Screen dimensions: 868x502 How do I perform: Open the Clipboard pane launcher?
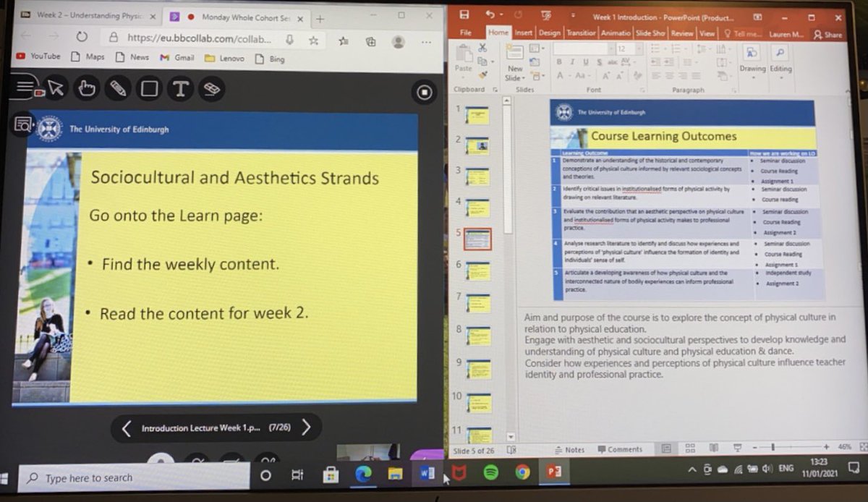(x=495, y=90)
